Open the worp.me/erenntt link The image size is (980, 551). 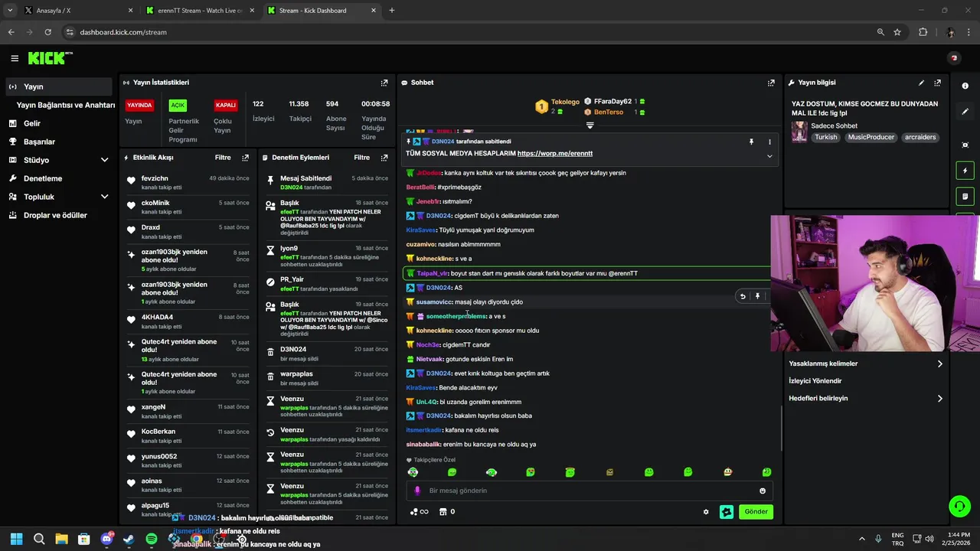(x=555, y=154)
